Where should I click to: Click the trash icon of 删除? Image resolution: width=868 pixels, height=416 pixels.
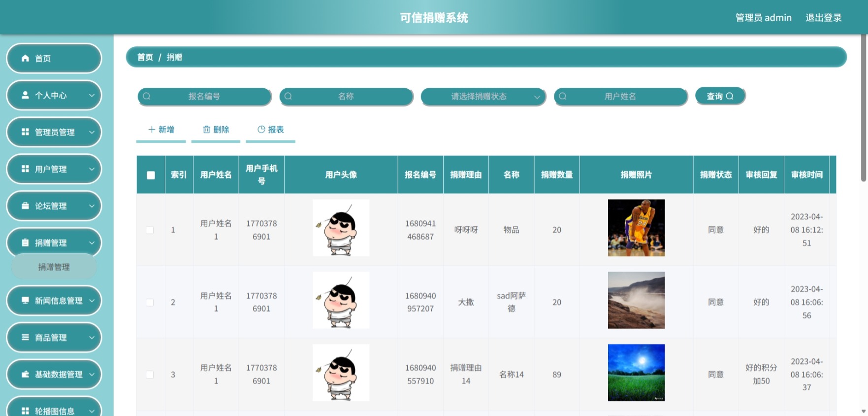(207, 130)
